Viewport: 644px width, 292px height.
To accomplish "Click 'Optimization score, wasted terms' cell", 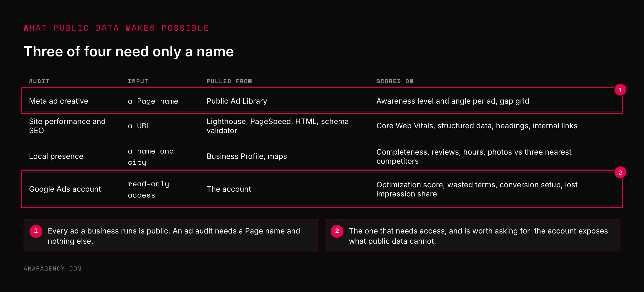I will click(x=477, y=189).
